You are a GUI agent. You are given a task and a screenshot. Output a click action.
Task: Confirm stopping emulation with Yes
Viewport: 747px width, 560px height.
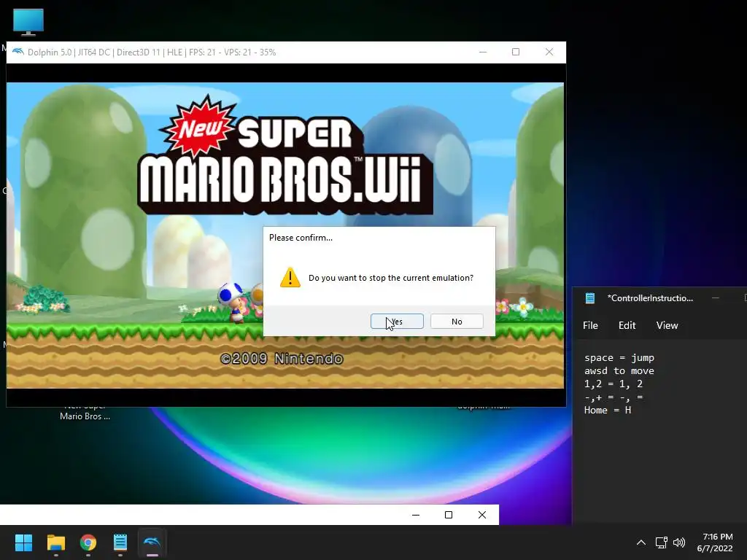[x=397, y=322]
